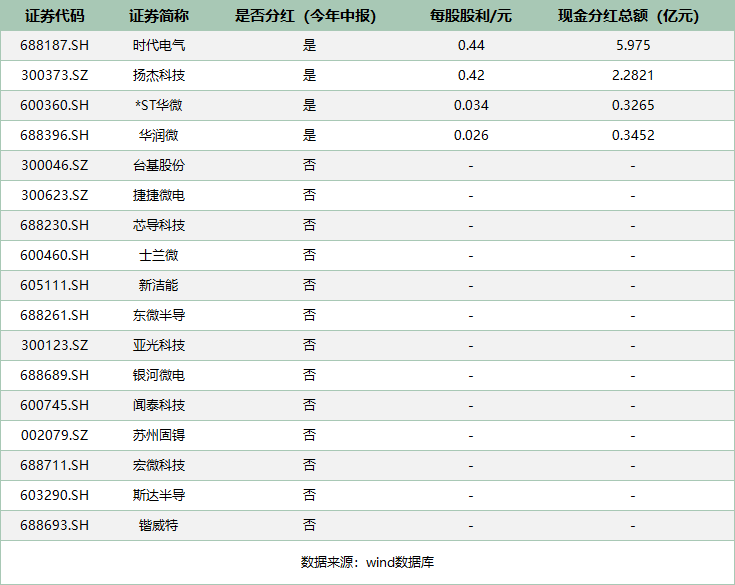Image resolution: width=735 pixels, height=585 pixels.
Task: Select the name *ST华微
Action: tap(159, 105)
